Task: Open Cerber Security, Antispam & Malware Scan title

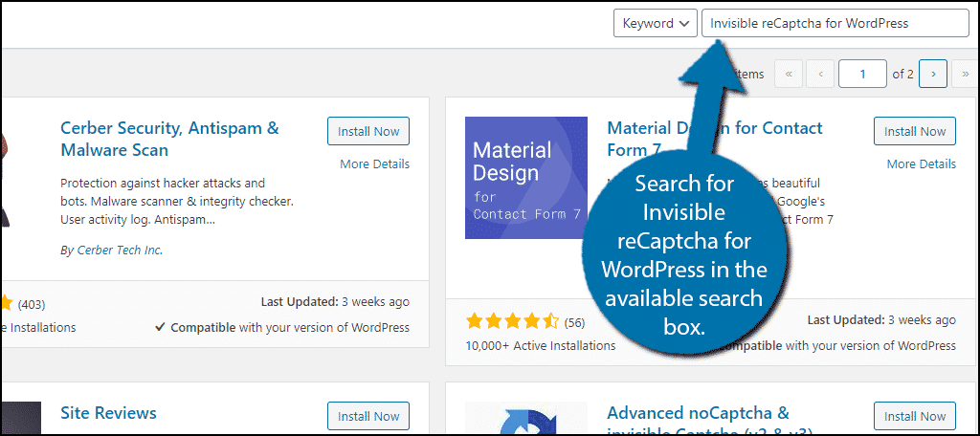Action: tap(170, 139)
